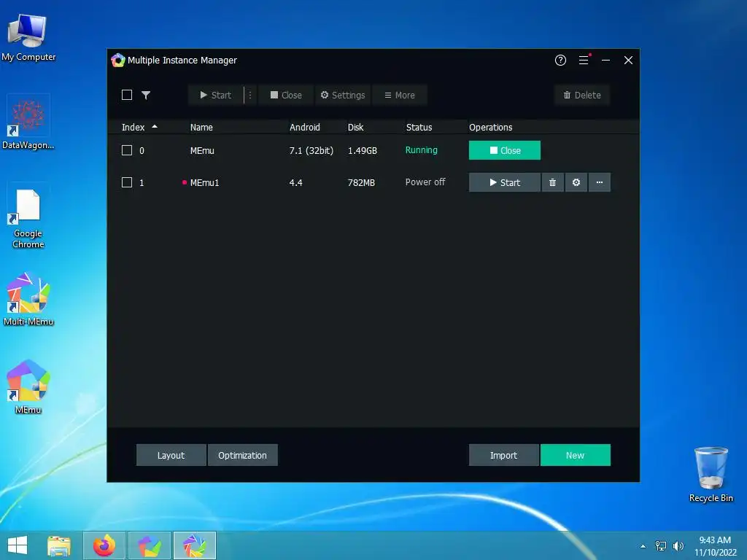Click the Import button
This screenshot has height=560, width=747.
[x=503, y=455]
